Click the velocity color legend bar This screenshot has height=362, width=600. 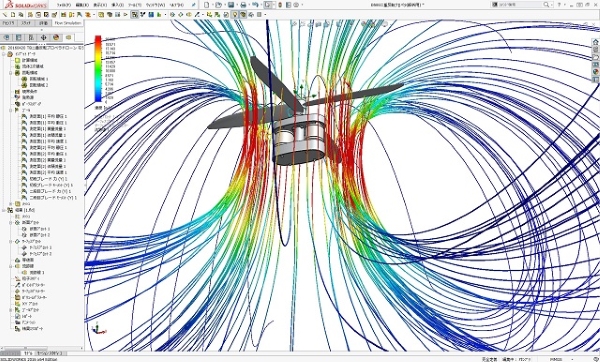pyautogui.click(x=98, y=69)
